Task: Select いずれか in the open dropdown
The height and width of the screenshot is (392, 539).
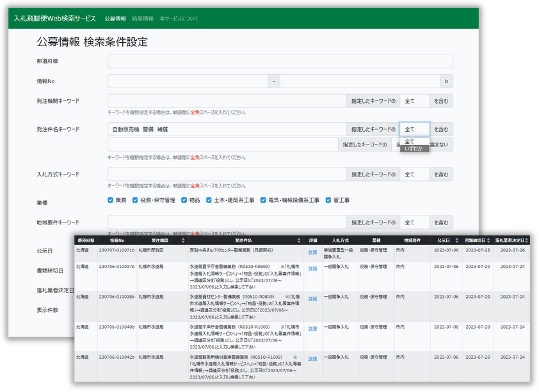Action: coord(414,148)
